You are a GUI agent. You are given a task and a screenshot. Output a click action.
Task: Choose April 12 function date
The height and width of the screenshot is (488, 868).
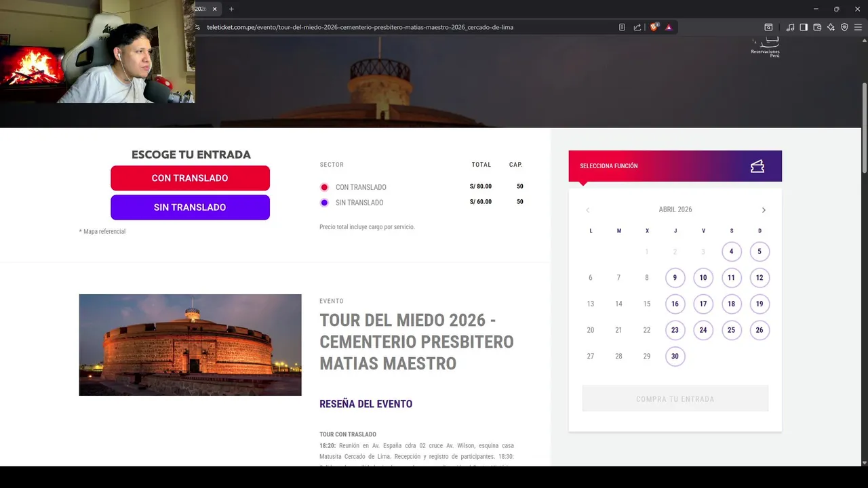tap(759, 278)
